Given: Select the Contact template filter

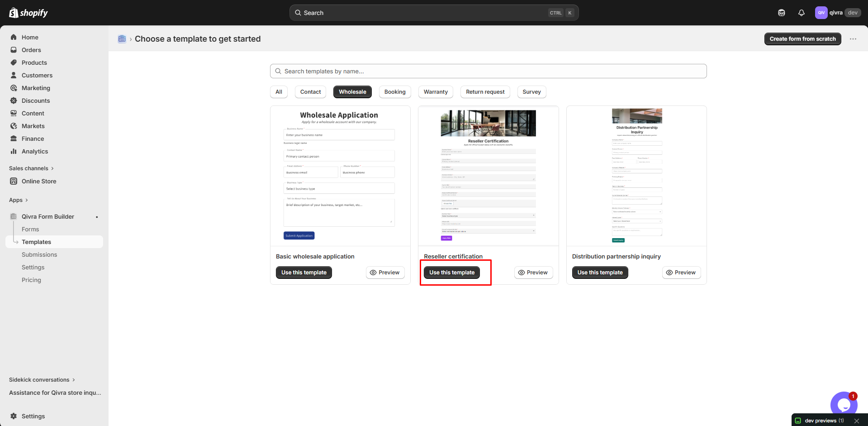Looking at the screenshot, I should click(310, 92).
